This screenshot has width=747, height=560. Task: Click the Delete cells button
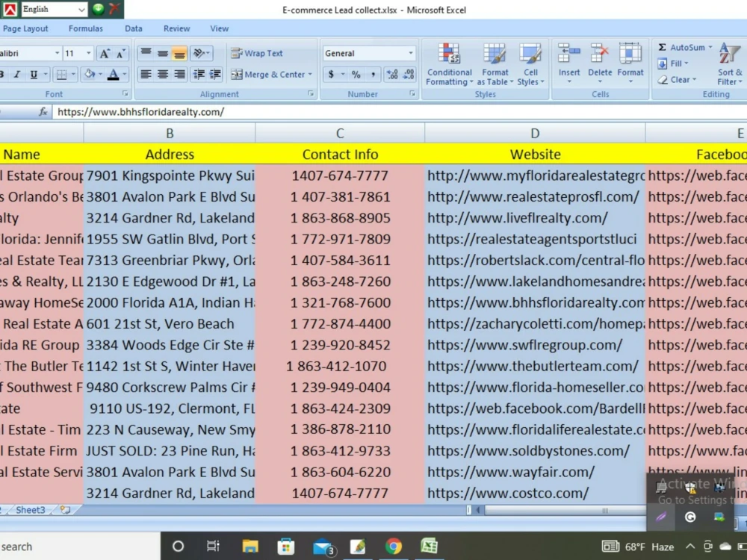click(600, 63)
